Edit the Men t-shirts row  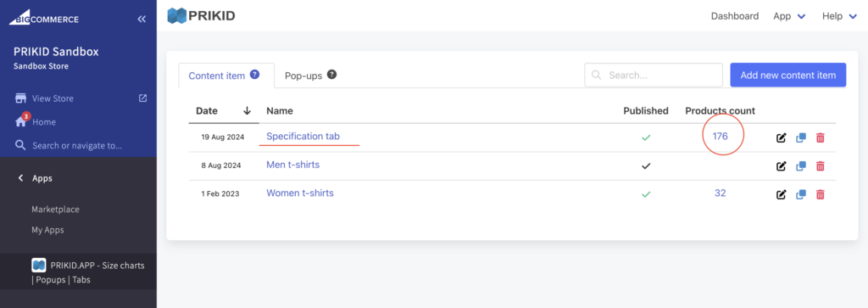point(781,165)
